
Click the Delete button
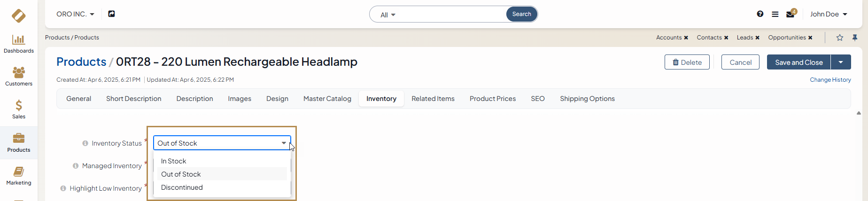tap(687, 62)
